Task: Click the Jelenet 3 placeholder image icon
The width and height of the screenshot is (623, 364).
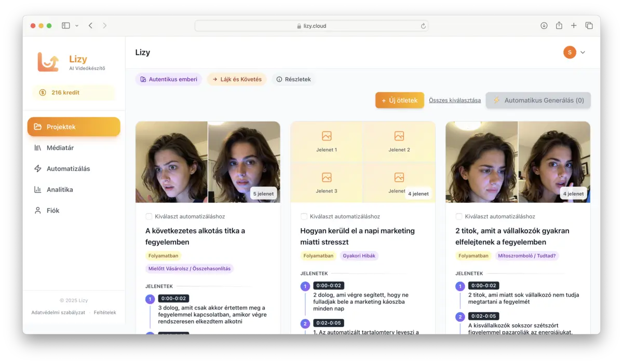Action: pyautogui.click(x=327, y=177)
